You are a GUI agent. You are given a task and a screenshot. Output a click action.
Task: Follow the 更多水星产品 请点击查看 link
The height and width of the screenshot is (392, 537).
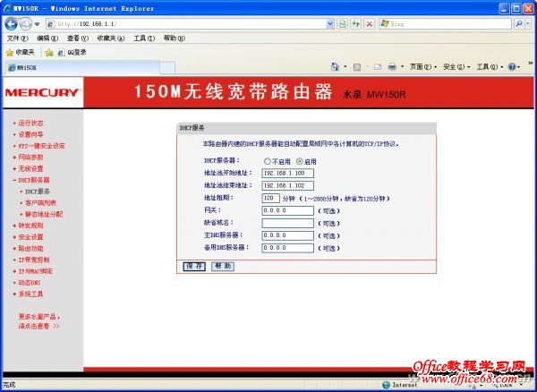pyautogui.click(x=39, y=321)
